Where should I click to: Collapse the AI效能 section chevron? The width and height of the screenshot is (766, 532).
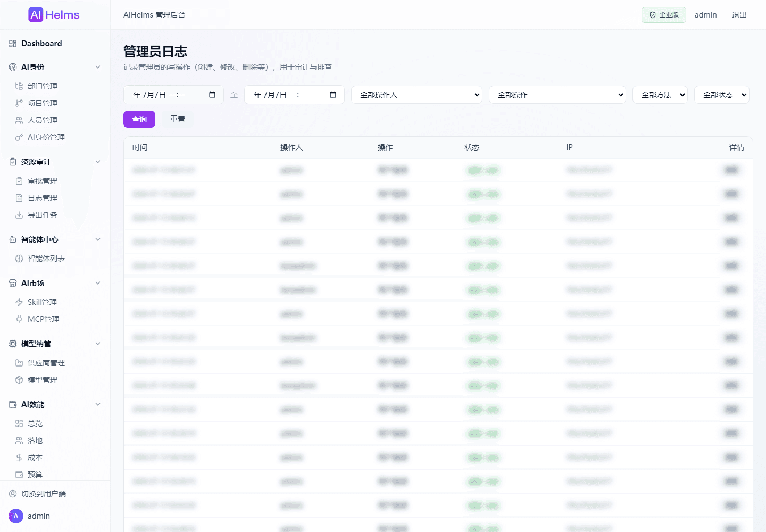tap(98, 404)
